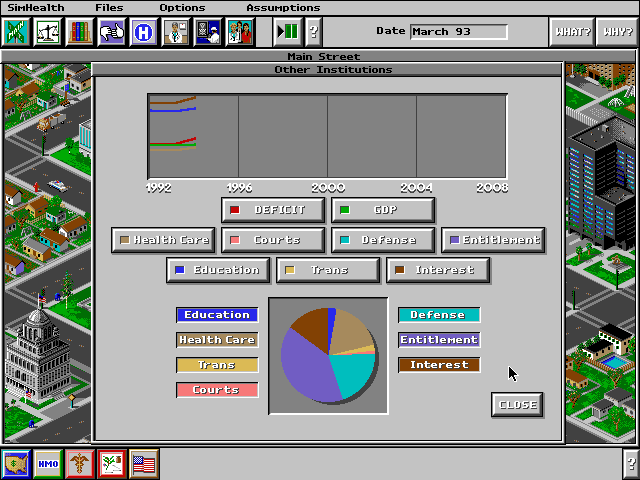Open the balance scales icon

48,32
